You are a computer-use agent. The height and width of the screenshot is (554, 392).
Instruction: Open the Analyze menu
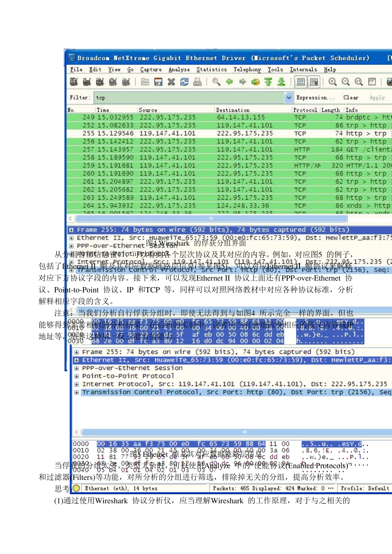point(179,70)
